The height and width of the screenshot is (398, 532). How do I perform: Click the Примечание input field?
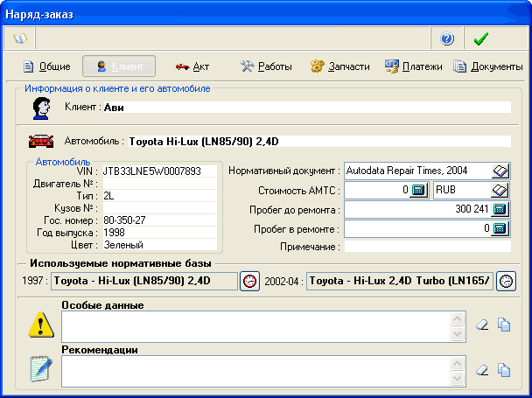427,248
